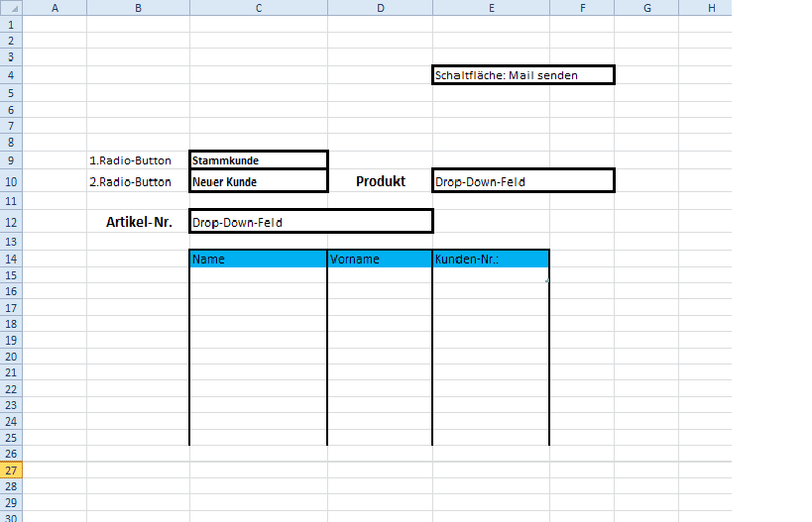Click the bold 'Artikel-Nr.' label
The width and height of the screenshot is (812, 522).
click(139, 222)
